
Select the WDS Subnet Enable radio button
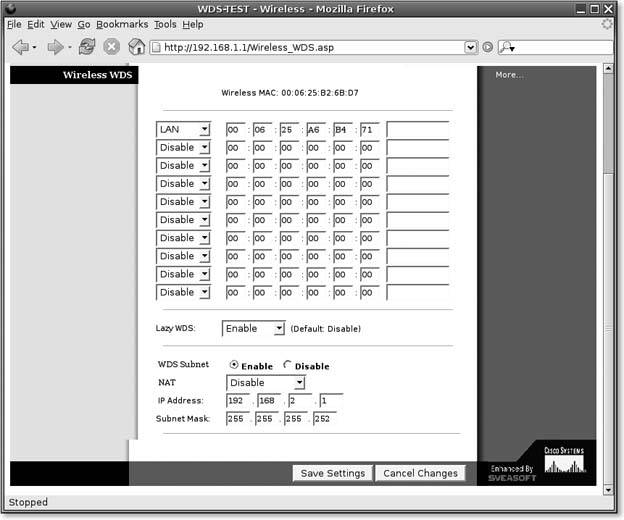click(234, 365)
